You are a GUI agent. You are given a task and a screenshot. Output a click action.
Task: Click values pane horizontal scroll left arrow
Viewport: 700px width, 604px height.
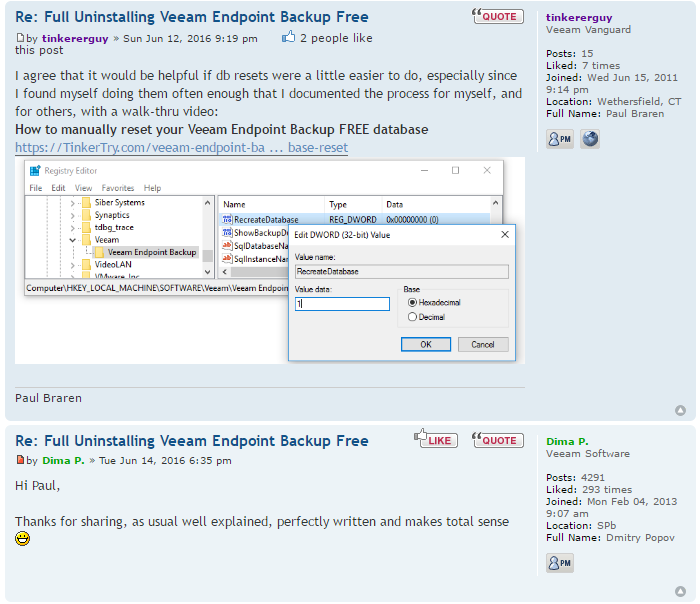coord(225,272)
